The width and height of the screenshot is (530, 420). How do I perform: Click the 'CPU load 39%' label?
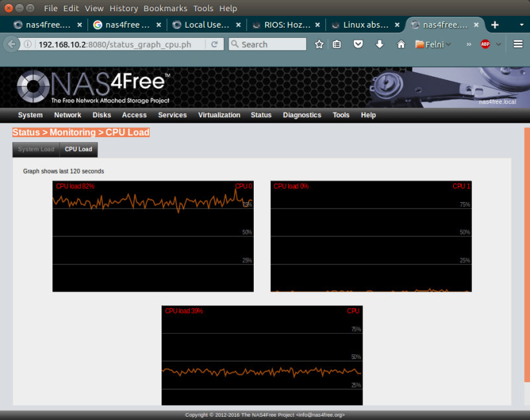click(184, 311)
